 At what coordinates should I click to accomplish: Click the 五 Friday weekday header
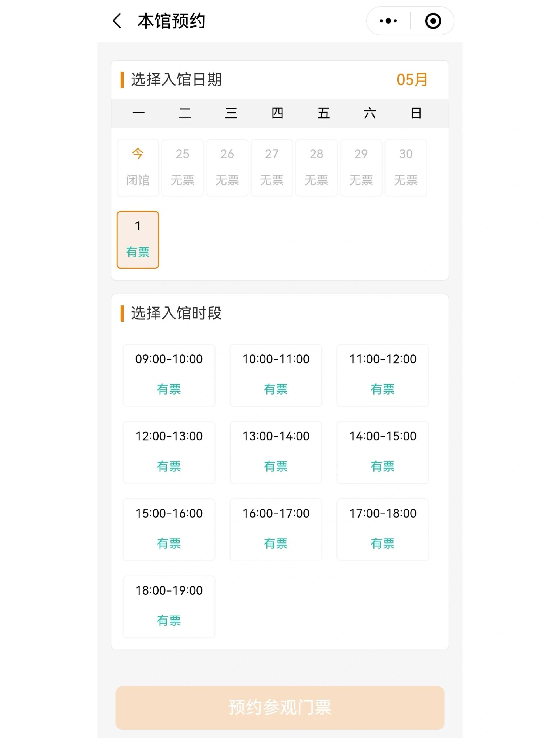pyautogui.click(x=323, y=113)
